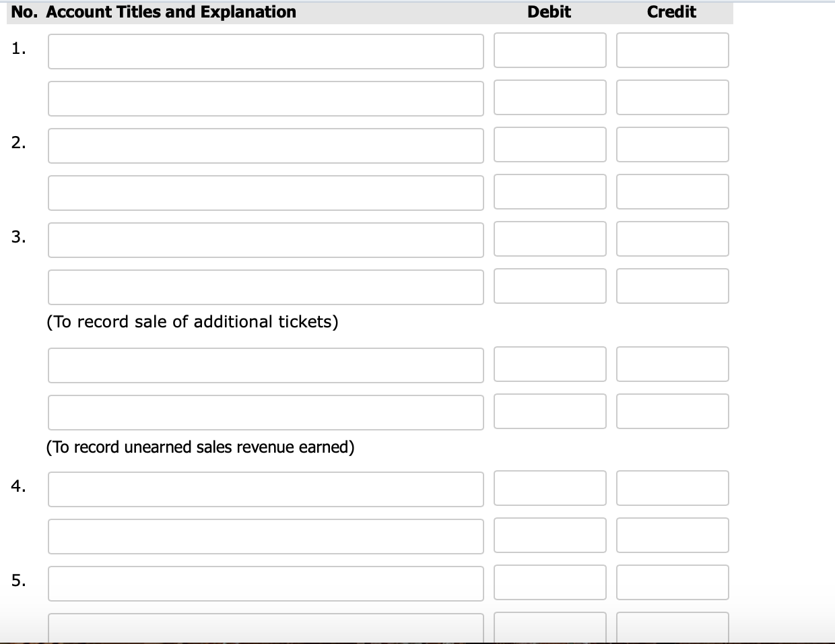
Task: Click '(To record unearned sales revenue earned)' text
Action: point(201,447)
